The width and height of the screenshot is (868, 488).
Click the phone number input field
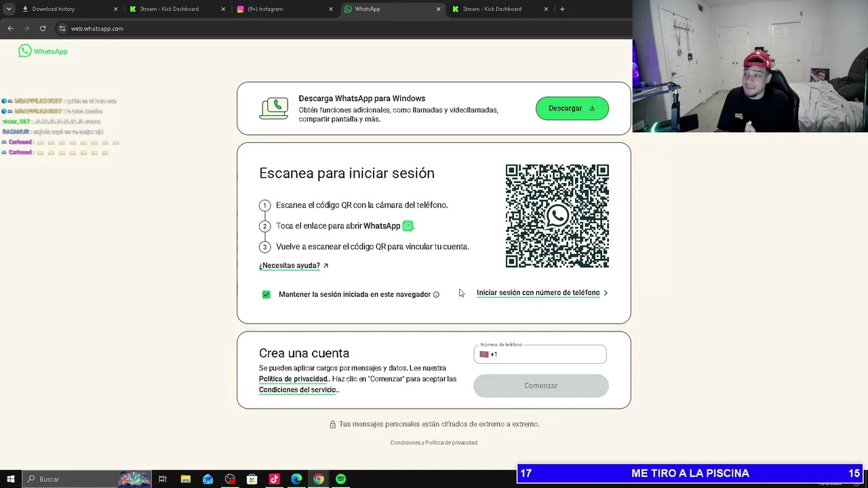pyautogui.click(x=540, y=354)
